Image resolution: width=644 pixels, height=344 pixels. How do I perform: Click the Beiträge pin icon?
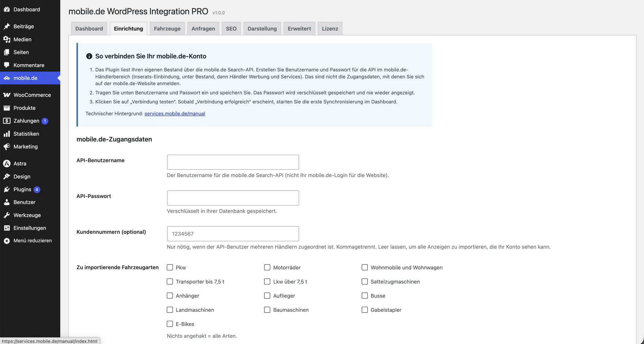click(x=7, y=26)
